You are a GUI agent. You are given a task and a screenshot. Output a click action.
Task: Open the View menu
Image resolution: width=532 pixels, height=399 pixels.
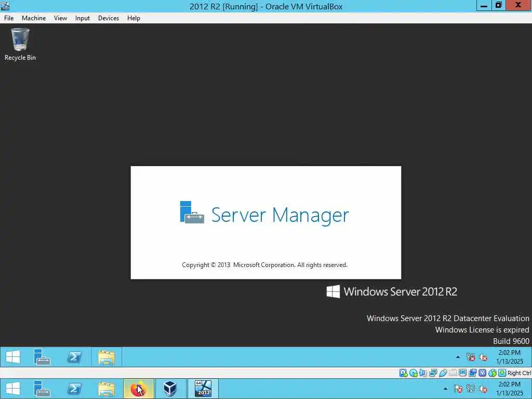pos(60,18)
